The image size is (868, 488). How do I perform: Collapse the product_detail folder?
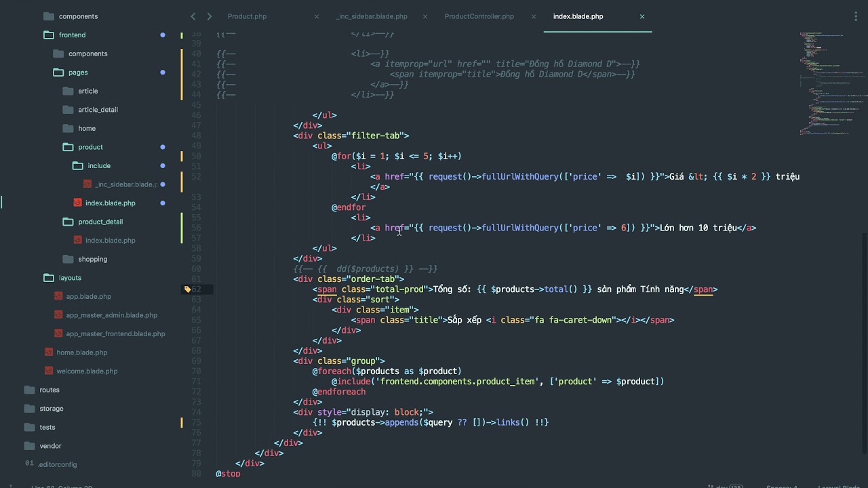point(68,222)
